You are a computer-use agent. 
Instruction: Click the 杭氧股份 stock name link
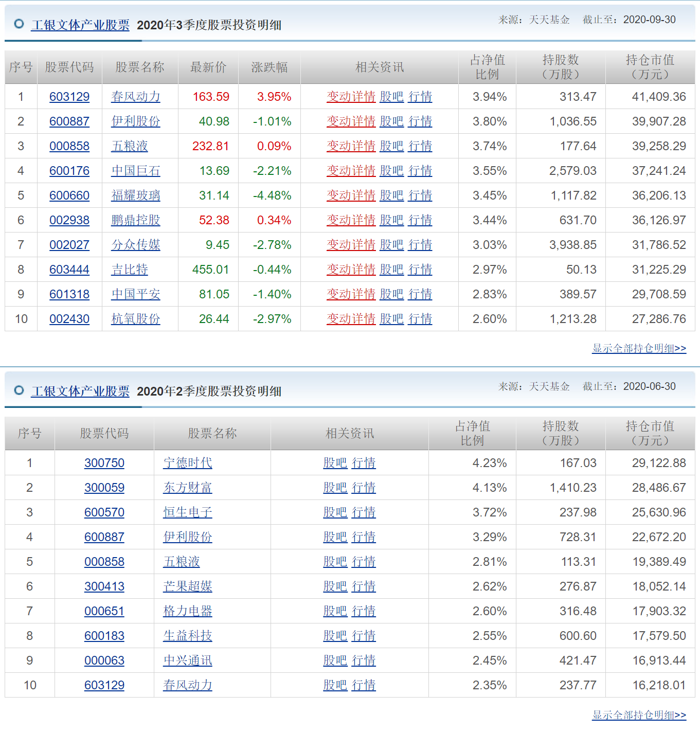tap(136, 319)
